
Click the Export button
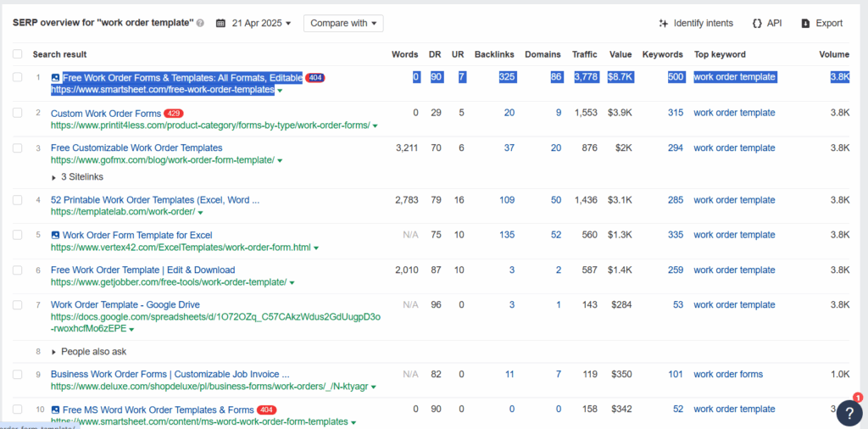tap(822, 23)
